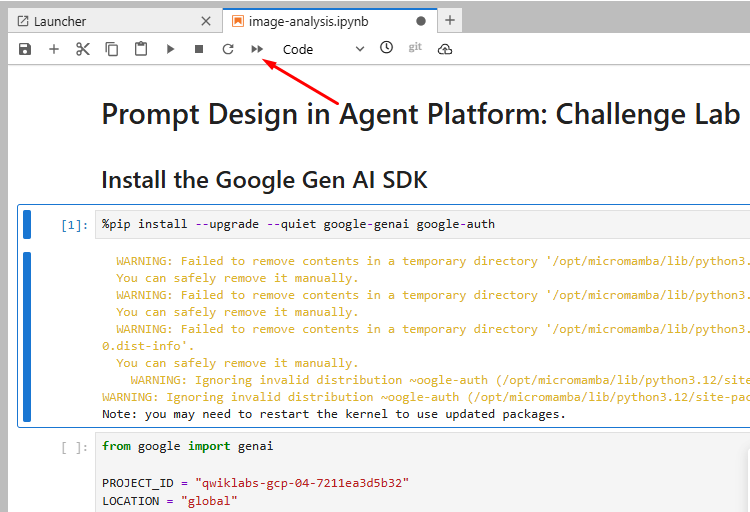Click the pip install code cell input

pyautogui.click(x=423, y=224)
